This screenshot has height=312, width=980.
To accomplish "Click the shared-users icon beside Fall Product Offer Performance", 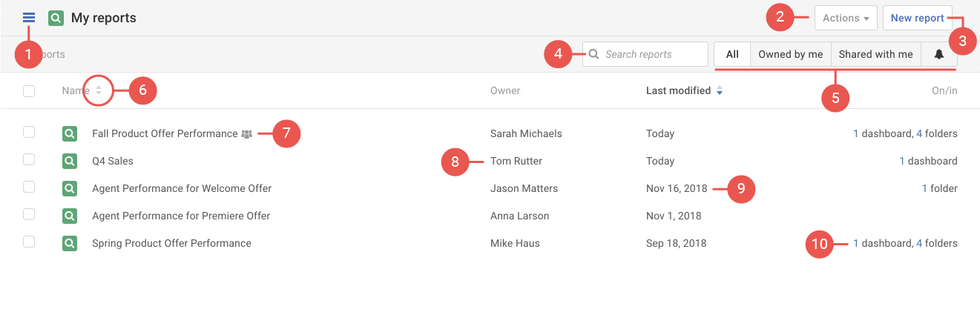I will (247, 134).
